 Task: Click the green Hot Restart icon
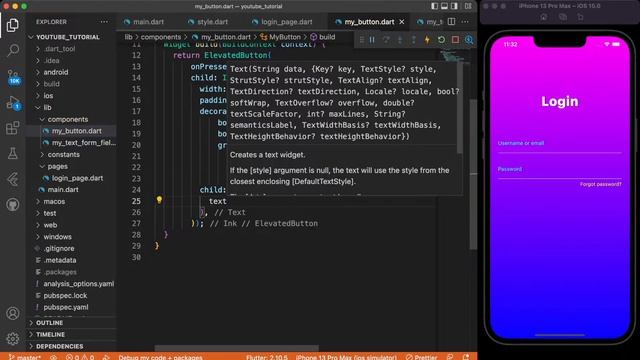click(441, 40)
